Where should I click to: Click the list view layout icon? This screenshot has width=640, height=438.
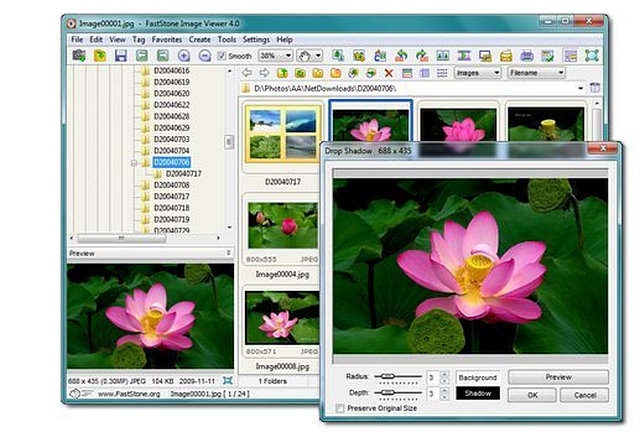(442, 73)
